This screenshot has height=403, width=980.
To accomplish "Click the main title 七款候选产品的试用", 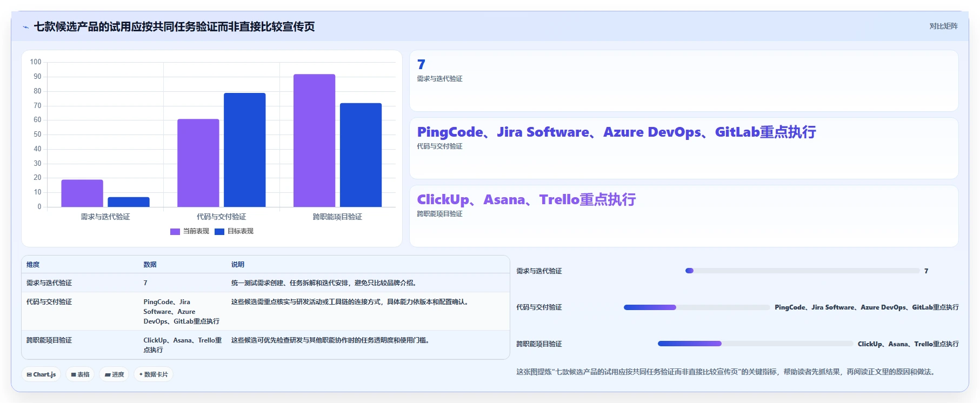I will (x=174, y=27).
